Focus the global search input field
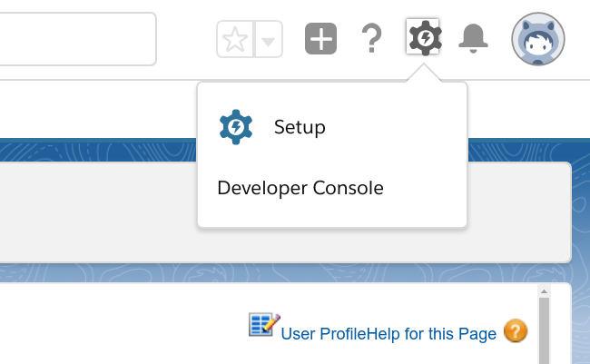The image size is (590, 364). tap(77, 39)
